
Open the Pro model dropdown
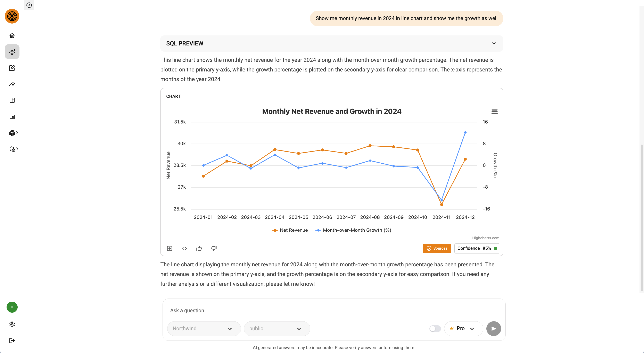click(x=463, y=328)
